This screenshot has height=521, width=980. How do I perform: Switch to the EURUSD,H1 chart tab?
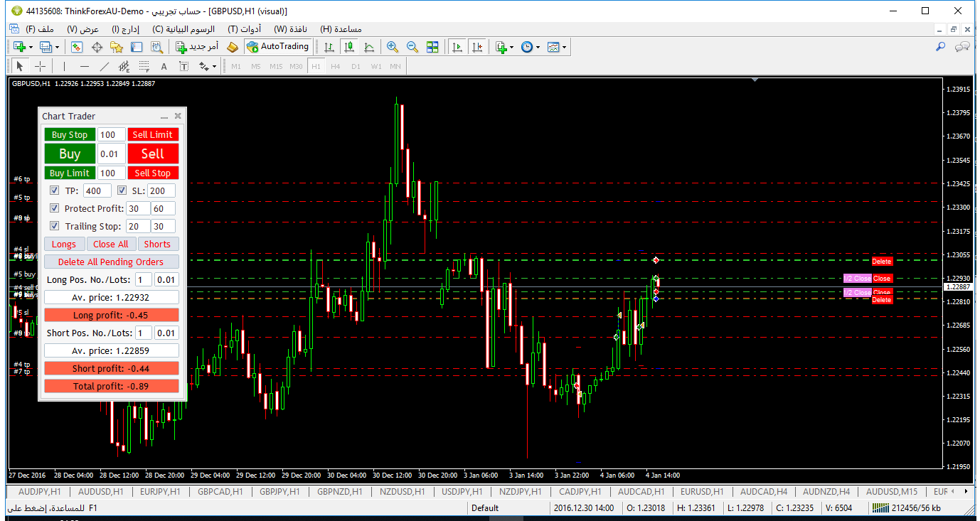(702, 491)
